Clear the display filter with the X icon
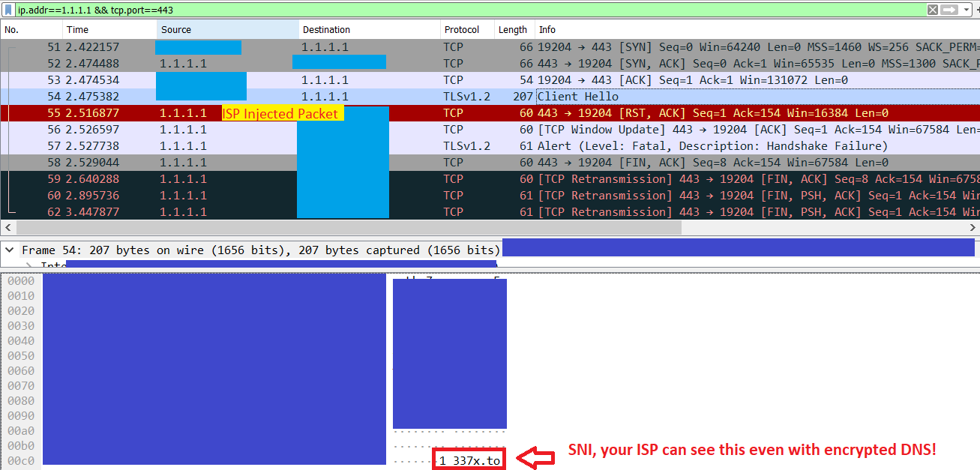980x470 pixels. pos(933,9)
